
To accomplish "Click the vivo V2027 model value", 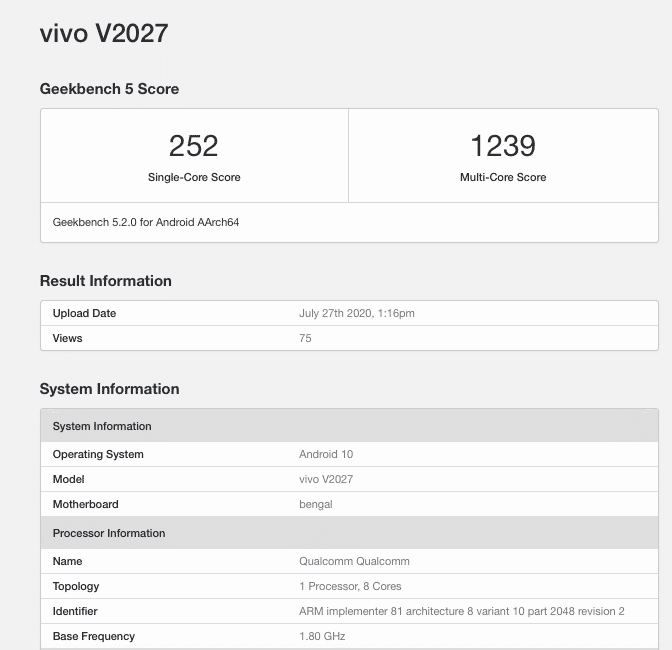I will (326, 479).
